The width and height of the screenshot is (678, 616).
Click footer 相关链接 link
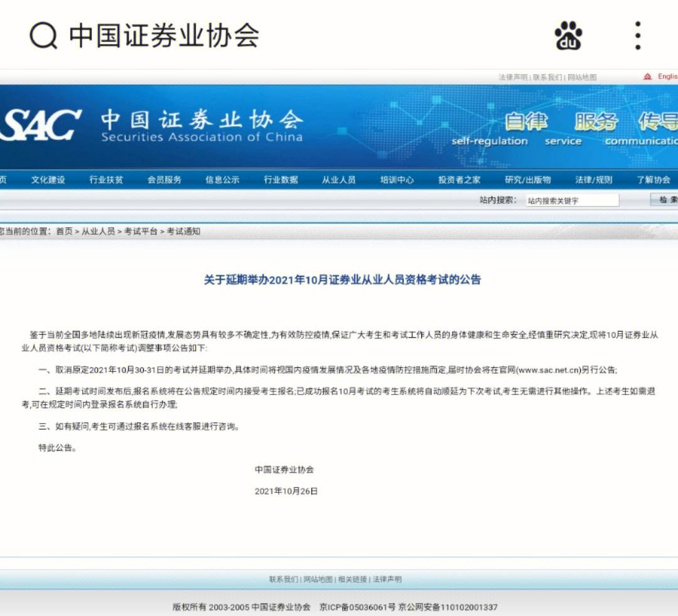352,579
